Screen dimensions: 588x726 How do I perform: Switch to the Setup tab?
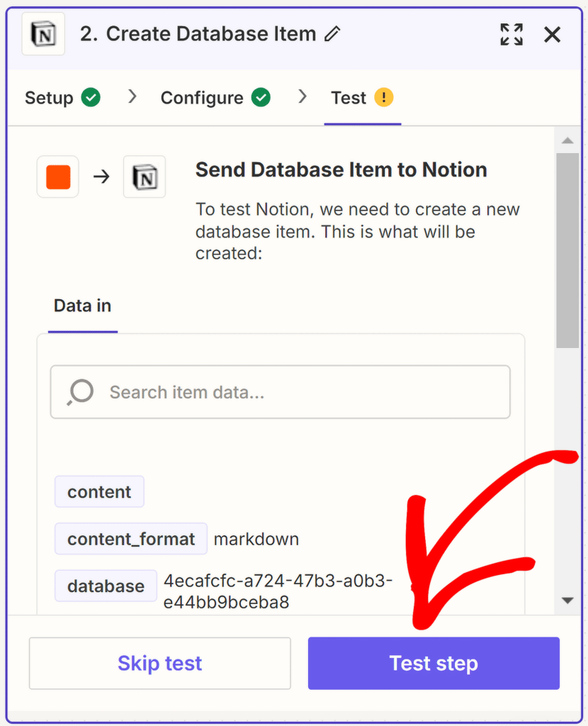click(x=49, y=98)
